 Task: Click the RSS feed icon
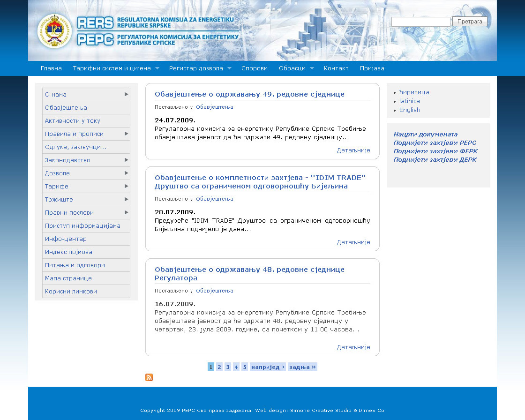point(149,377)
